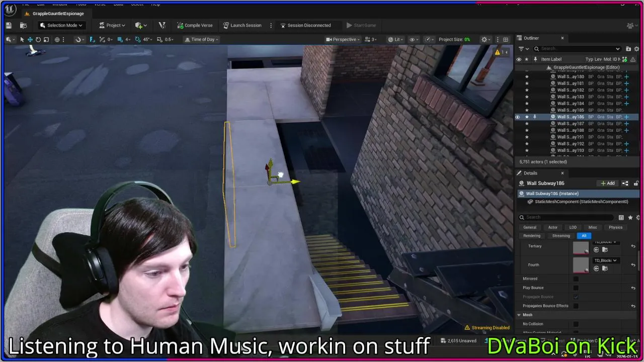Show favorites with the Details star icon
644x362 pixels.
point(630,217)
